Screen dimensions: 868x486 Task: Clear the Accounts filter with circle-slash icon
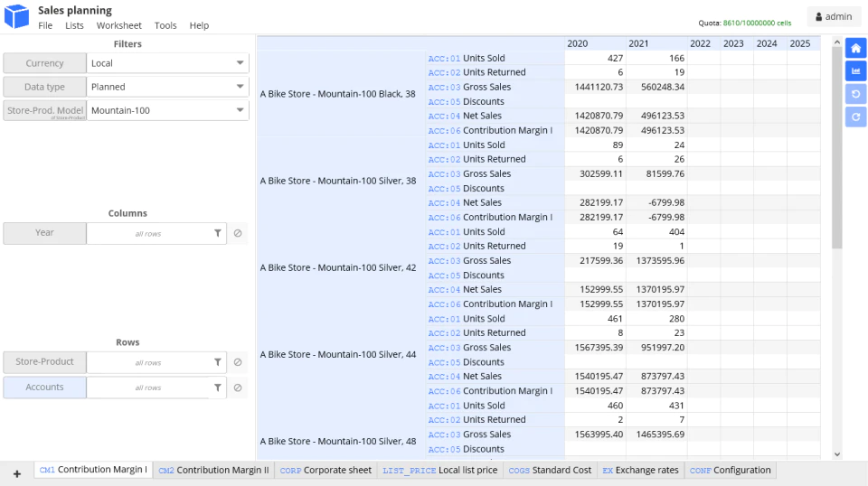[x=238, y=388]
